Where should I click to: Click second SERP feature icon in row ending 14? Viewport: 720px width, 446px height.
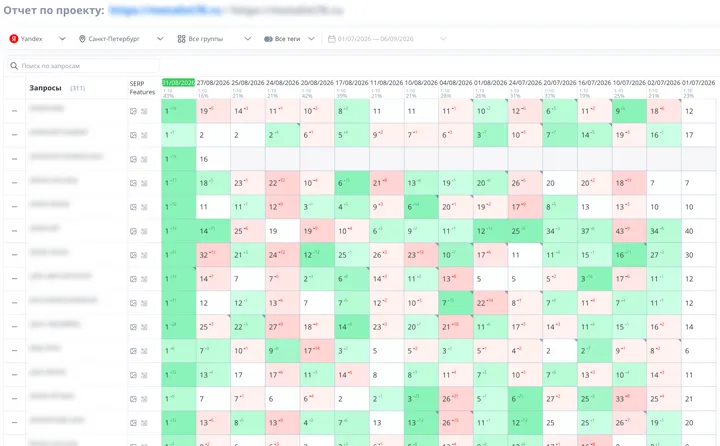(144, 327)
